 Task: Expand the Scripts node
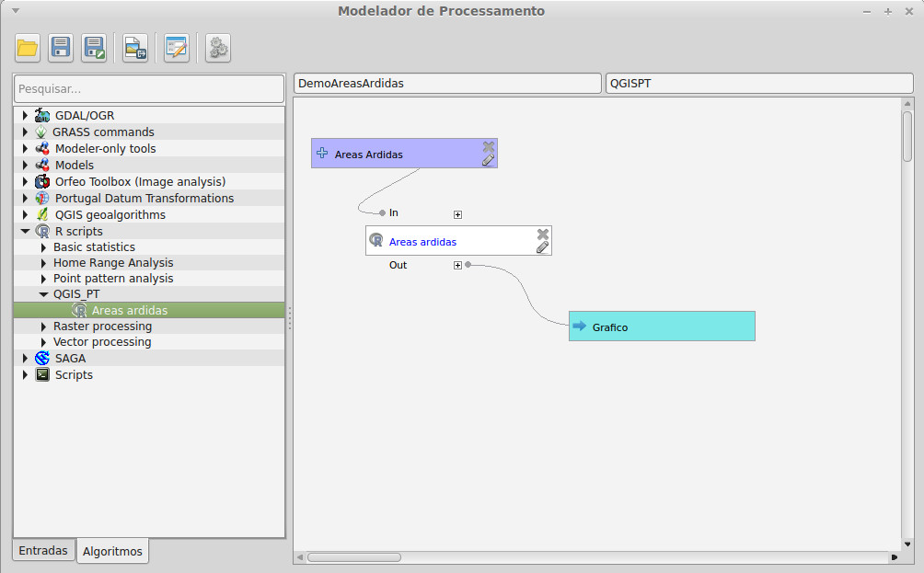tap(25, 374)
